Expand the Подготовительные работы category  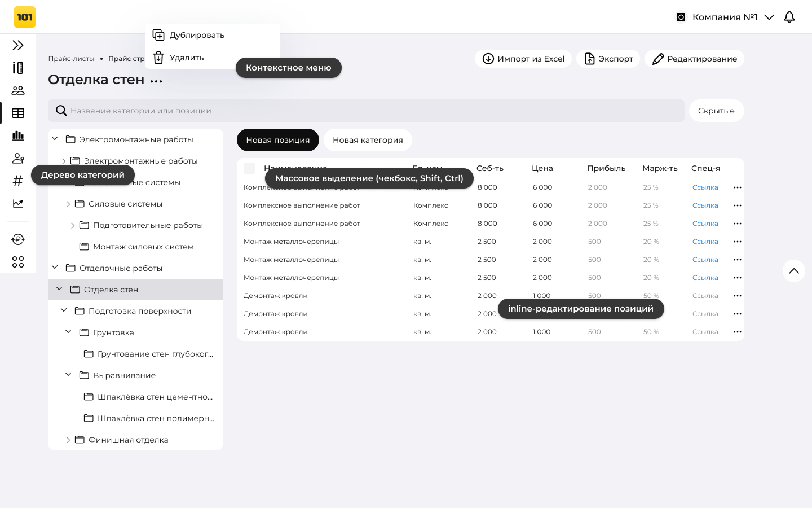tap(73, 225)
